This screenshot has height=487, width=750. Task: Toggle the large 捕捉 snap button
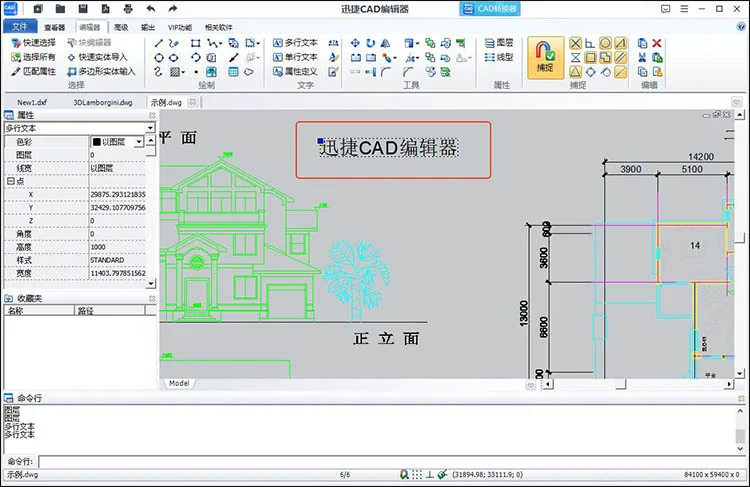click(x=546, y=58)
